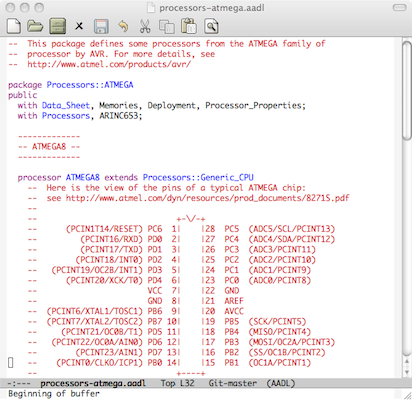This screenshot has height=400, width=412.
Task: Click the scrollbar down arrow
Action: (407, 372)
